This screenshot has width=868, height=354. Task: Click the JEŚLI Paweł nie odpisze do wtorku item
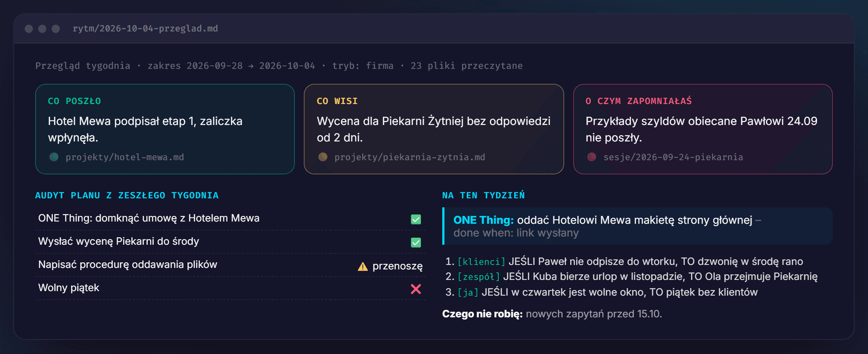tap(655, 262)
